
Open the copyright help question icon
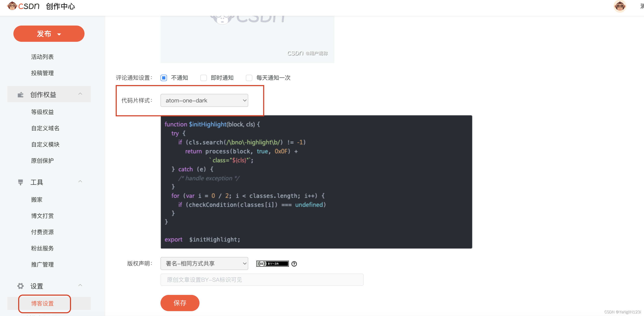click(x=294, y=264)
